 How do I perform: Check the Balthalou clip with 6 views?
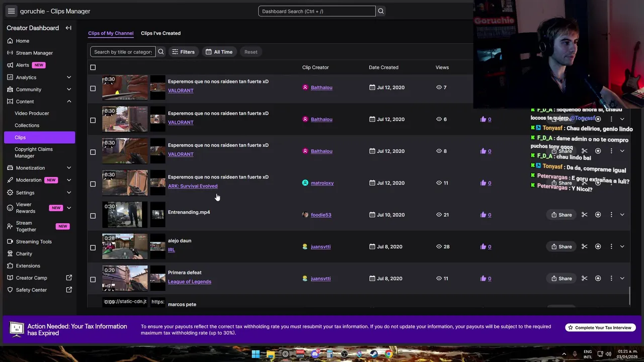(x=93, y=120)
